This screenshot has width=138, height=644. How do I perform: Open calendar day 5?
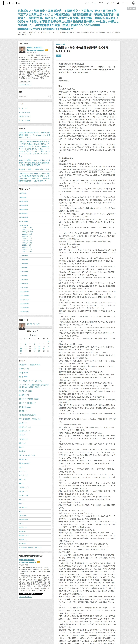[35, 344]
